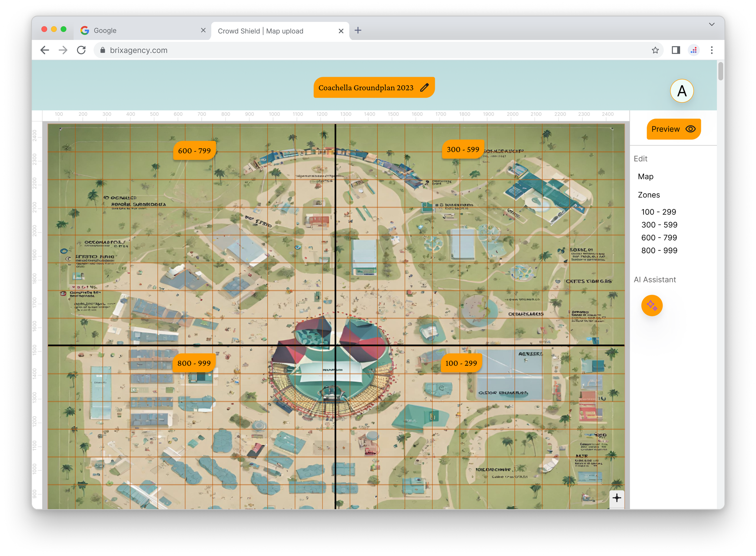
Task: Click the 2000 mark on the vertical ruler
Action: pyautogui.click(x=35, y=231)
